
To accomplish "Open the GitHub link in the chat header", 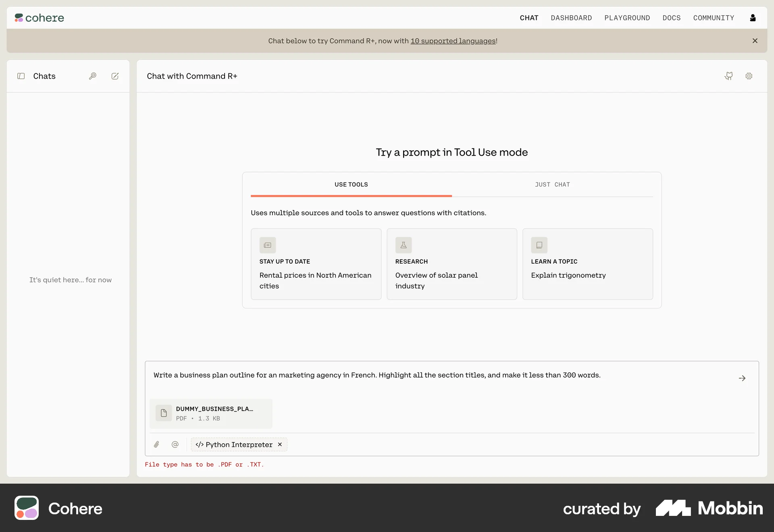I will [728, 76].
